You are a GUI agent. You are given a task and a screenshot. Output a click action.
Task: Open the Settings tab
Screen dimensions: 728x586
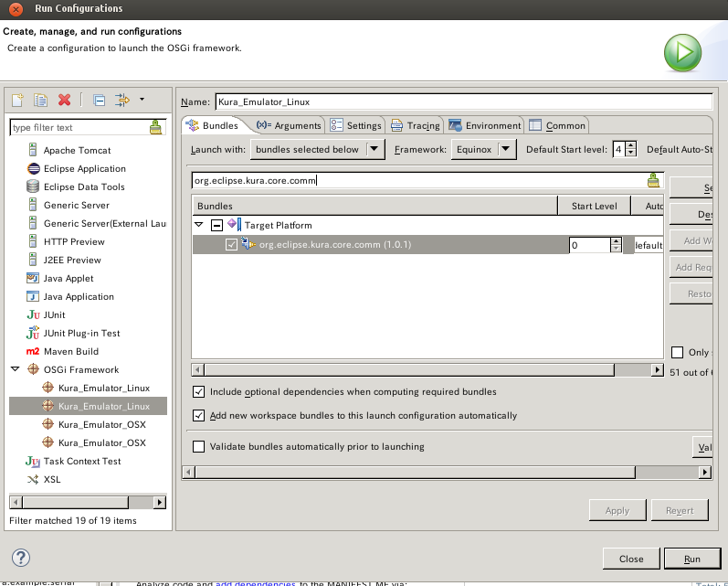(x=355, y=125)
